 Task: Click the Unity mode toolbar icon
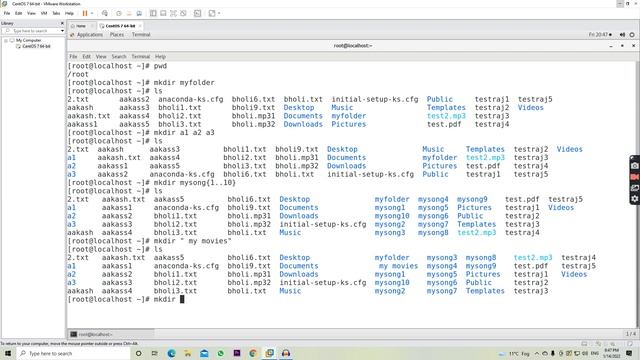[x=183, y=13]
